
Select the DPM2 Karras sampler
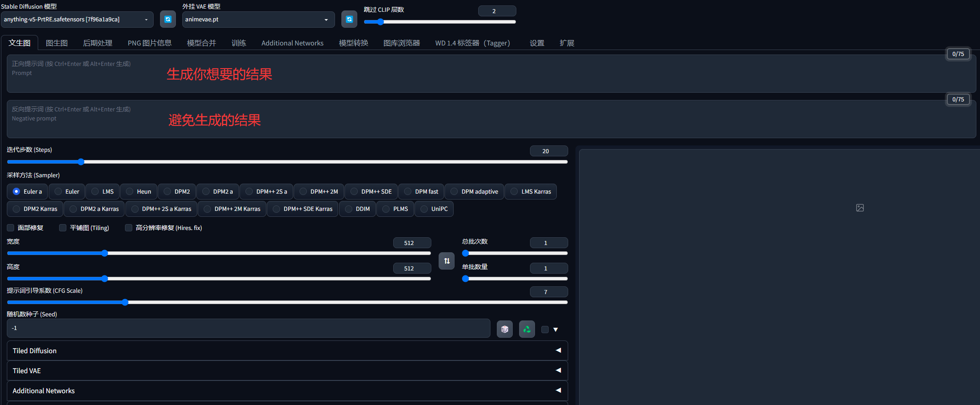35,209
